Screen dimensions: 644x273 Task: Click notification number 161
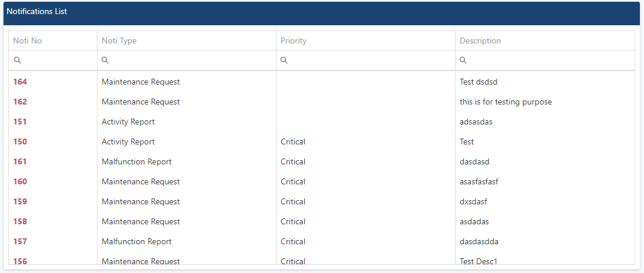[20, 161]
